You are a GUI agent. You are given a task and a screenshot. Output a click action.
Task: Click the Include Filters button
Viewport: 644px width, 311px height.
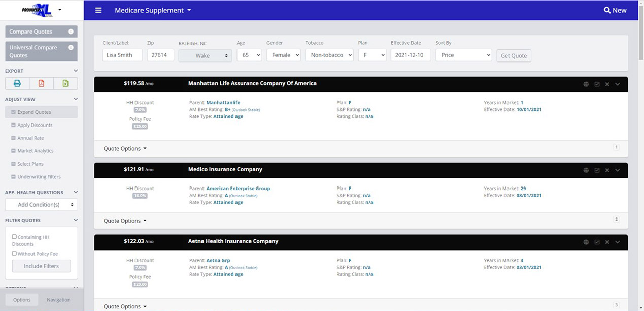pyautogui.click(x=41, y=266)
